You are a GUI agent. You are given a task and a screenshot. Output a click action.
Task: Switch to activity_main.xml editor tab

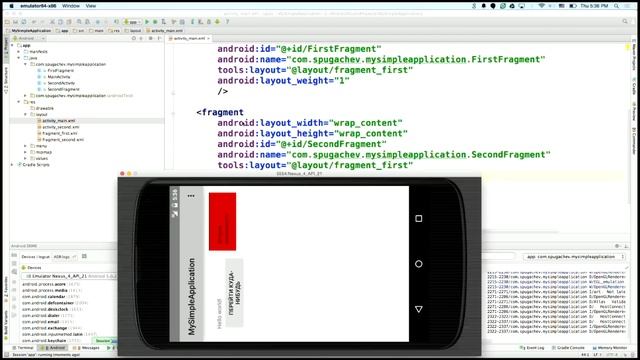click(189, 38)
